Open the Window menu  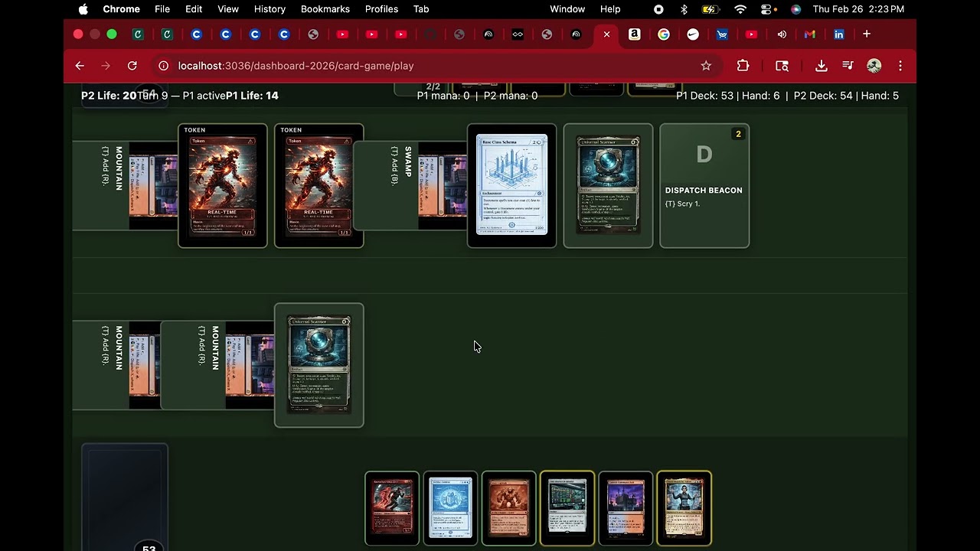[567, 9]
